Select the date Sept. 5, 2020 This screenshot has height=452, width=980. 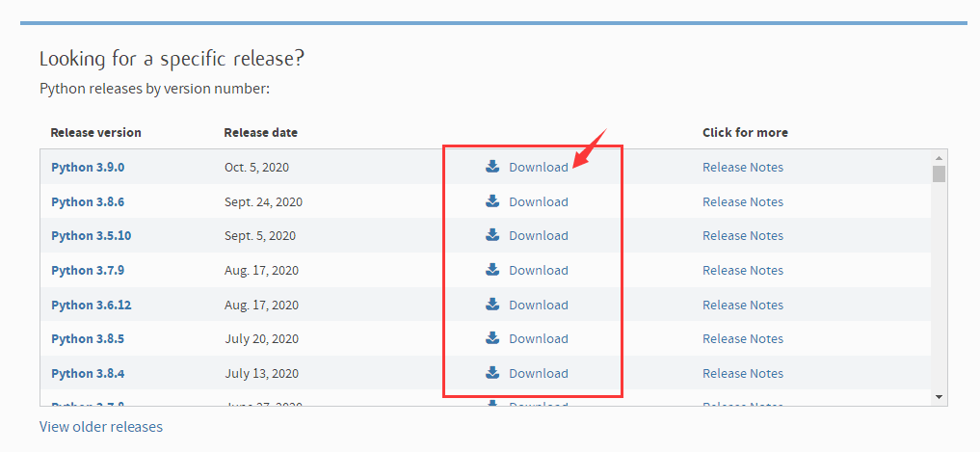[x=260, y=236]
